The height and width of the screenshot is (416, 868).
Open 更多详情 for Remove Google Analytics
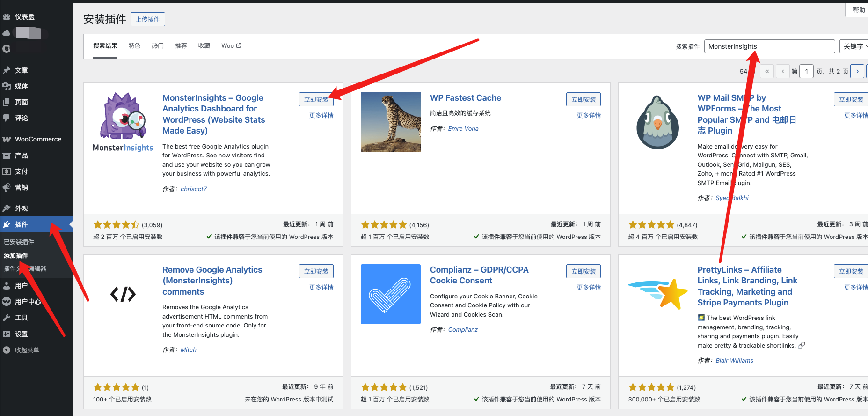point(321,287)
